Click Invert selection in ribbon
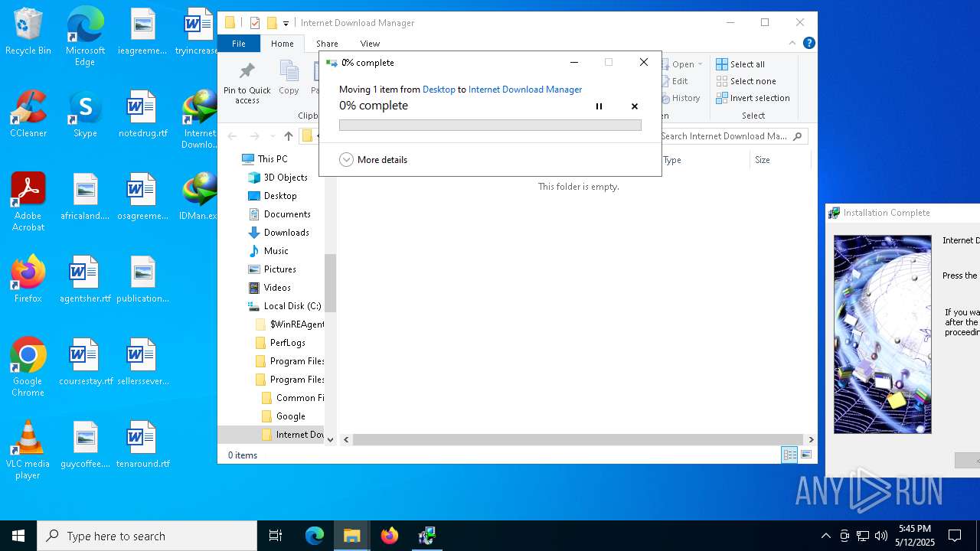Viewport: 980px width, 551px height. 753,98
